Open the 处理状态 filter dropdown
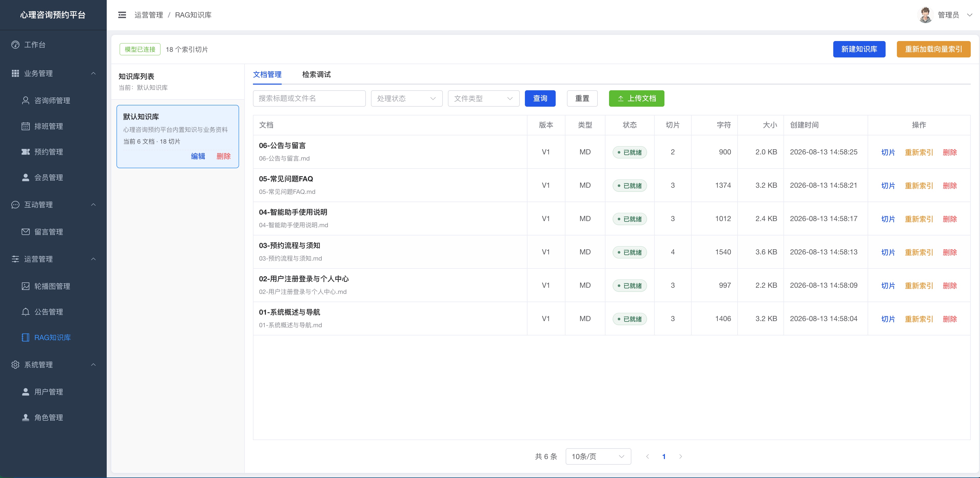This screenshot has width=980, height=478. click(407, 98)
